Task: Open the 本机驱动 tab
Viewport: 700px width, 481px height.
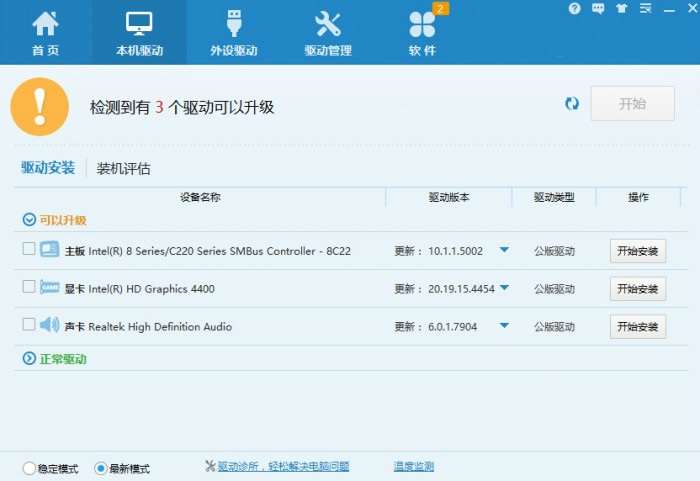Action: (x=139, y=34)
